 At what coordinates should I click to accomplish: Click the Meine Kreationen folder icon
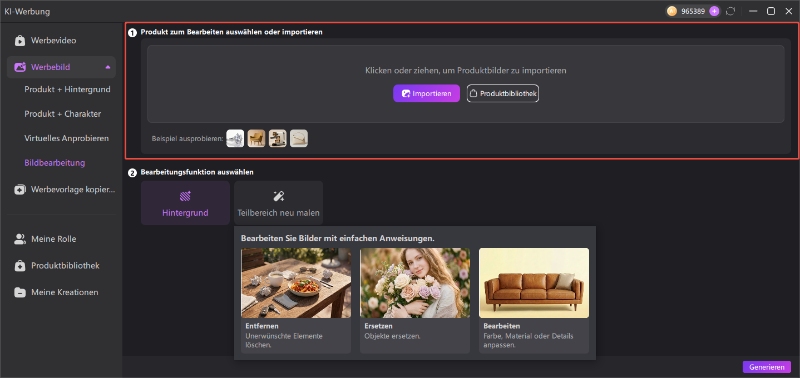click(x=20, y=292)
